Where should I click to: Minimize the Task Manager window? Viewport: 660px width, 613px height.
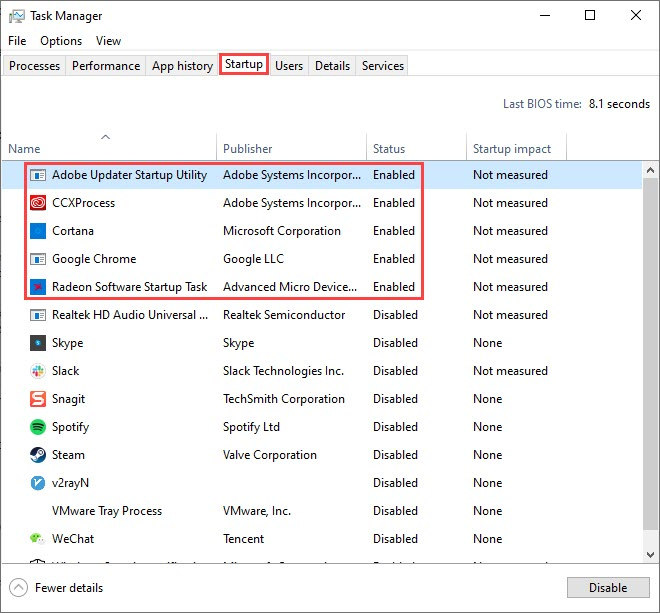(x=545, y=16)
